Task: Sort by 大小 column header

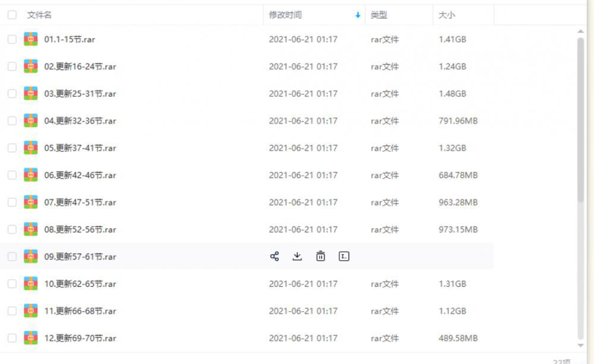Action: (447, 15)
